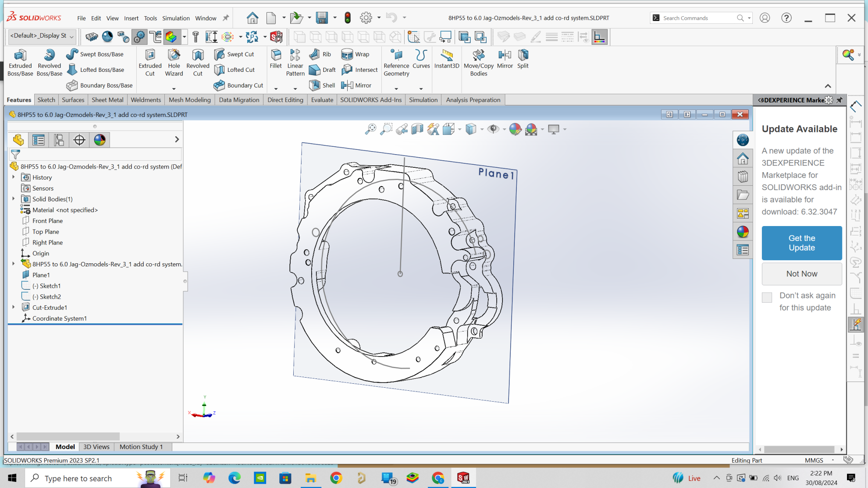Switch to the Sketch tab
Viewport: 868px width, 488px height.
click(x=46, y=100)
